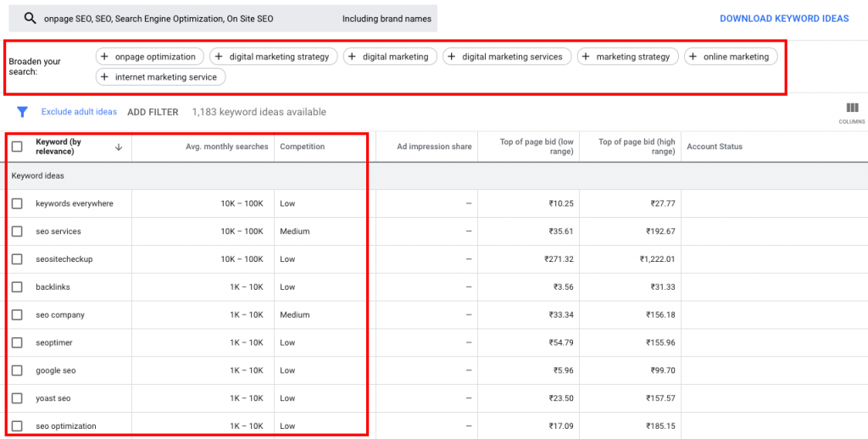The width and height of the screenshot is (868, 439).
Task: Check the 'yoast seo' row checkbox
Action: pos(17,398)
